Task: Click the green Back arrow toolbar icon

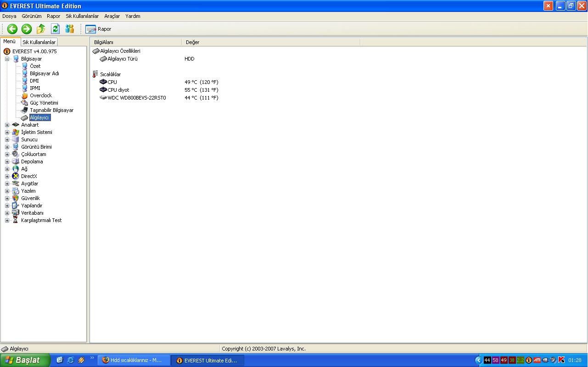Action: pyautogui.click(x=12, y=29)
